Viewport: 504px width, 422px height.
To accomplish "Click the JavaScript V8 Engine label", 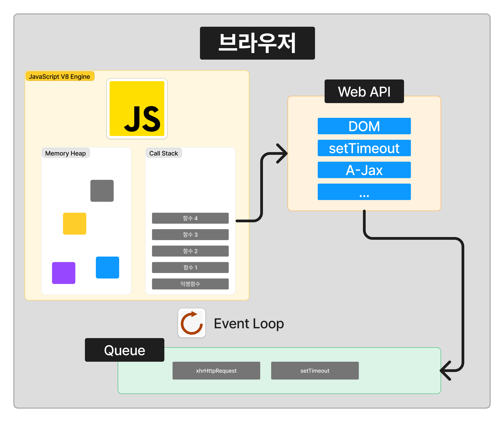I will tap(60, 76).
